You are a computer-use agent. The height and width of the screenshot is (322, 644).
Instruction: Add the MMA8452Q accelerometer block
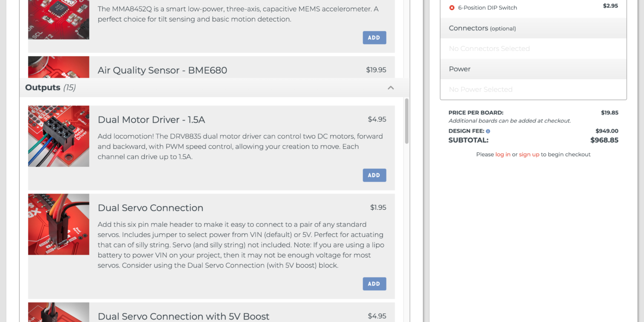[374, 38]
